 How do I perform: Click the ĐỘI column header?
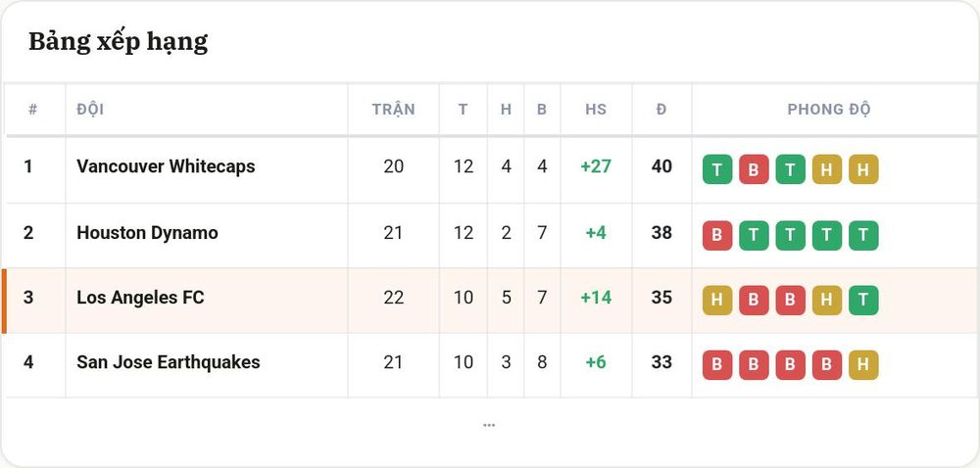tap(90, 110)
